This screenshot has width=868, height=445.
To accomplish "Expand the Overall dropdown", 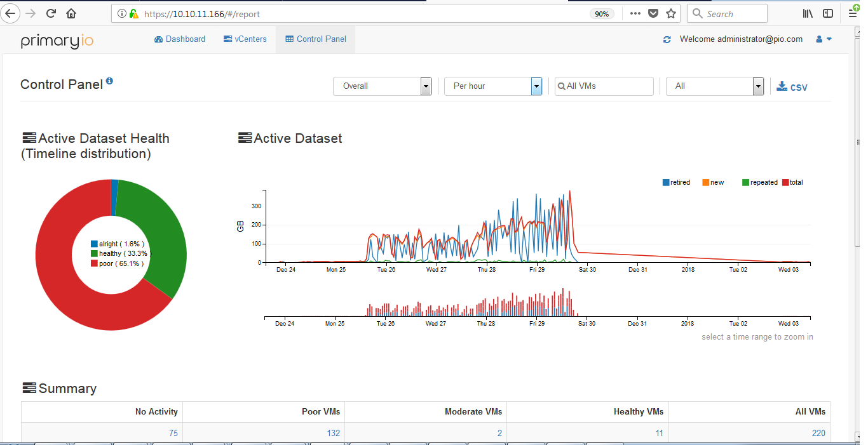I will 382,86.
